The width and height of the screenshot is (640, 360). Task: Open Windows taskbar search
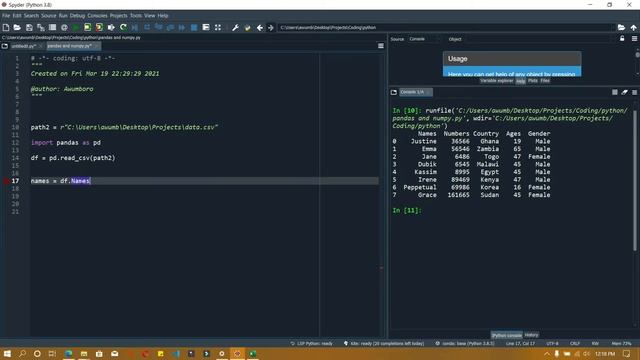(22, 353)
